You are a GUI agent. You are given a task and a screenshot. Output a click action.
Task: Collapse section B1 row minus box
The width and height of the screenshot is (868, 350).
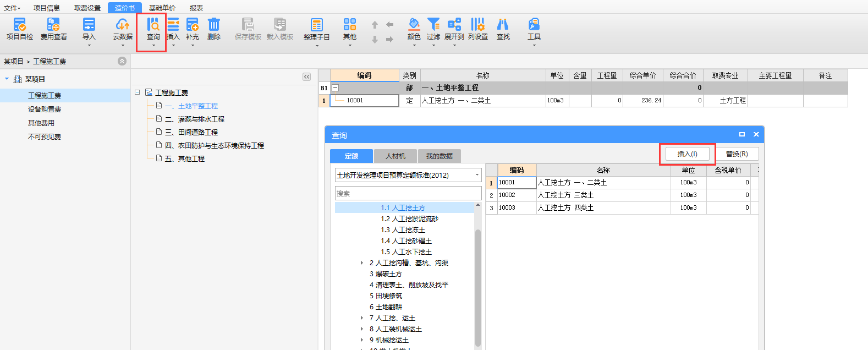tap(335, 88)
